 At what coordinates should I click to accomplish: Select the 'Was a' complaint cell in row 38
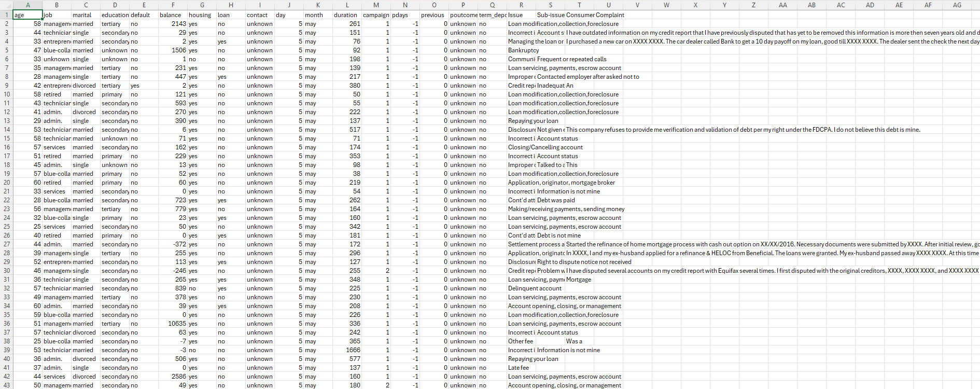click(579, 341)
